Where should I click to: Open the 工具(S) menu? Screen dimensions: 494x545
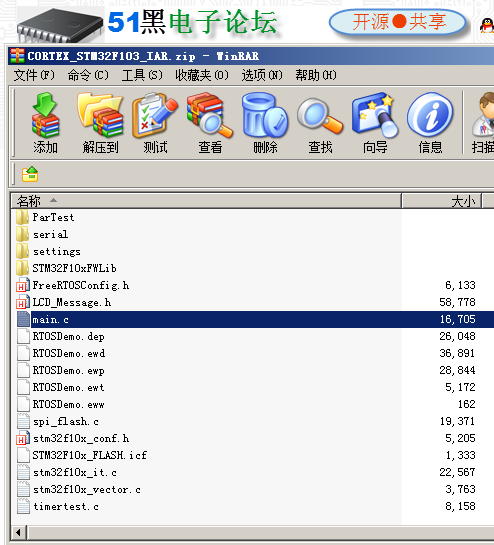click(142, 75)
